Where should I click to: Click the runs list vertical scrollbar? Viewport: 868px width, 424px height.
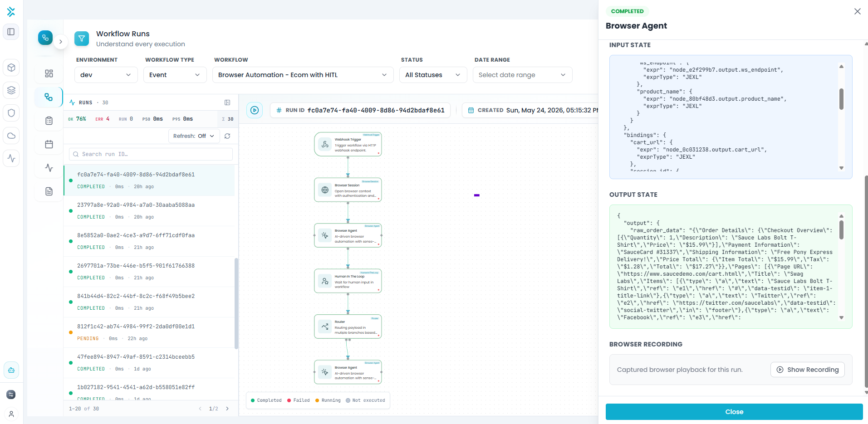click(x=236, y=303)
